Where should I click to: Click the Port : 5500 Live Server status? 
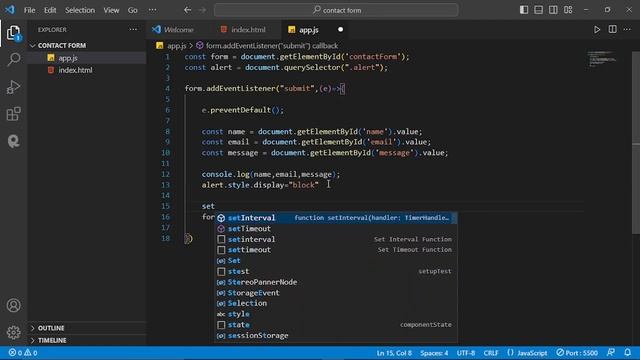(577, 353)
